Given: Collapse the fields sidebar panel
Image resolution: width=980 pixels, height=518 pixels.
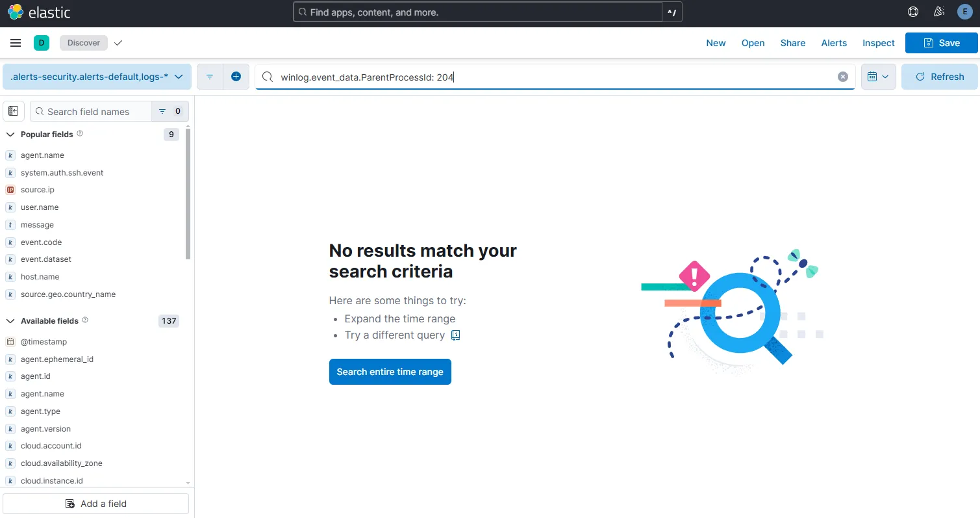Looking at the screenshot, I should 13,110.
